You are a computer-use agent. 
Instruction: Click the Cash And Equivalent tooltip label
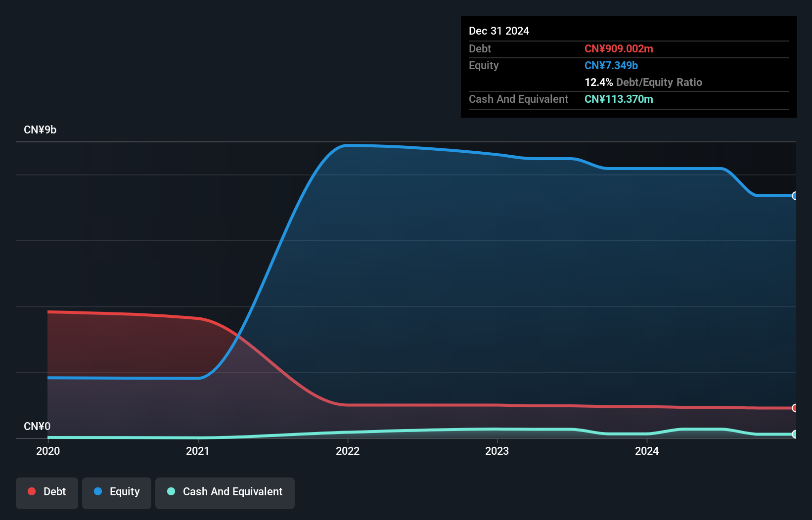(x=518, y=99)
